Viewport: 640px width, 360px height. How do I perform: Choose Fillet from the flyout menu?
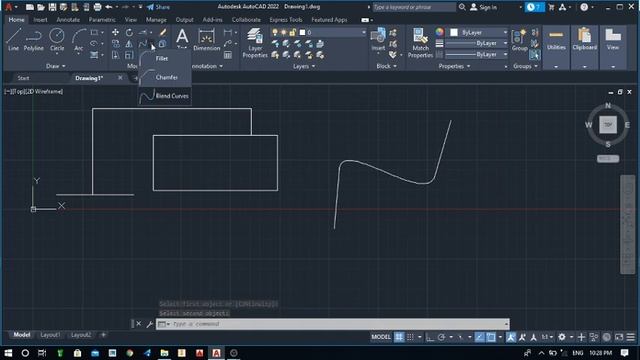[x=164, y=58]
